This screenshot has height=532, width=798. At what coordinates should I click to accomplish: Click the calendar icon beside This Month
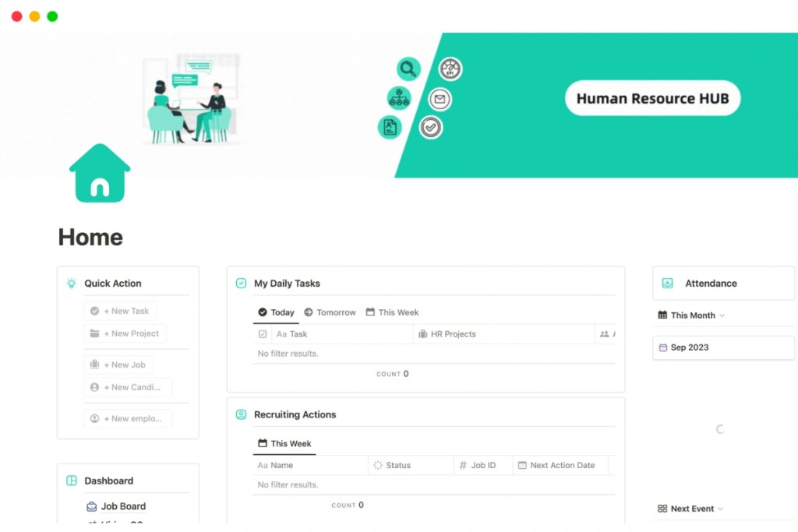pyautogui.click(x=662, y=315)
